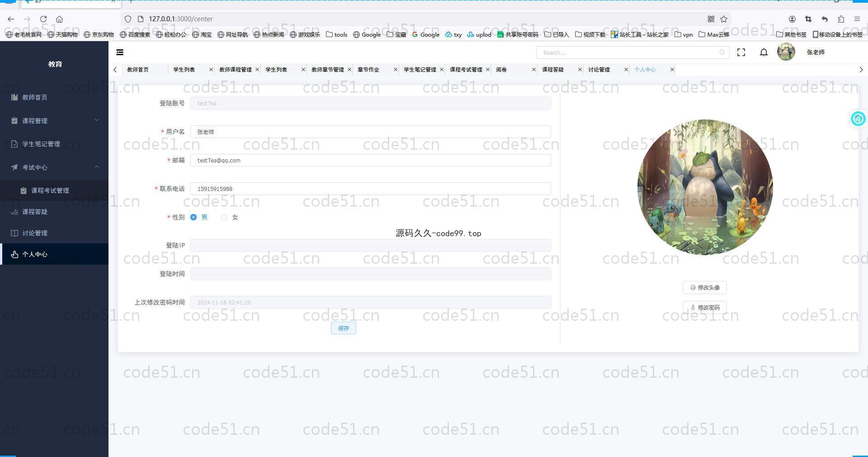
Task: Open QR code icon in address bar
Action: [x=711, y=19]
